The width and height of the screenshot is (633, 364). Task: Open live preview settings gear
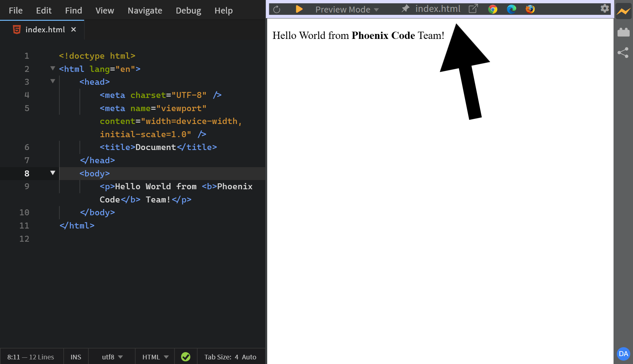(x=605, y=9)
